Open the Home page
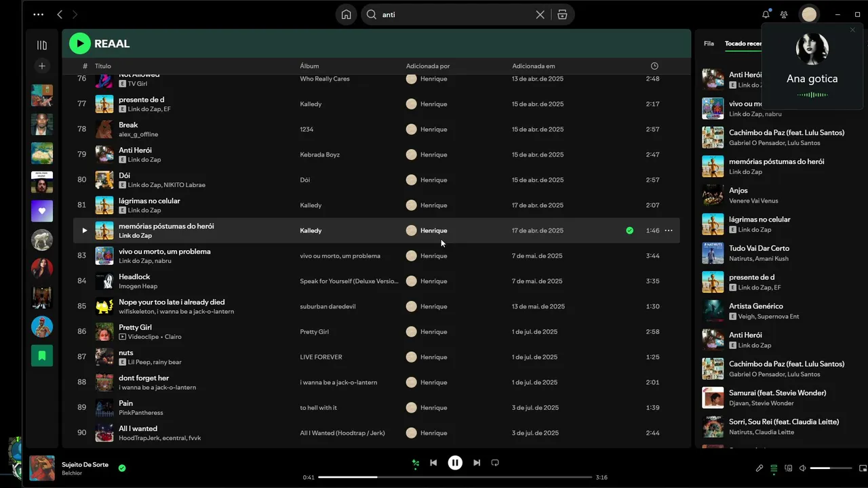Image resolution: width=868 pixels, height=488 pixels. click(x=346, y=14)
